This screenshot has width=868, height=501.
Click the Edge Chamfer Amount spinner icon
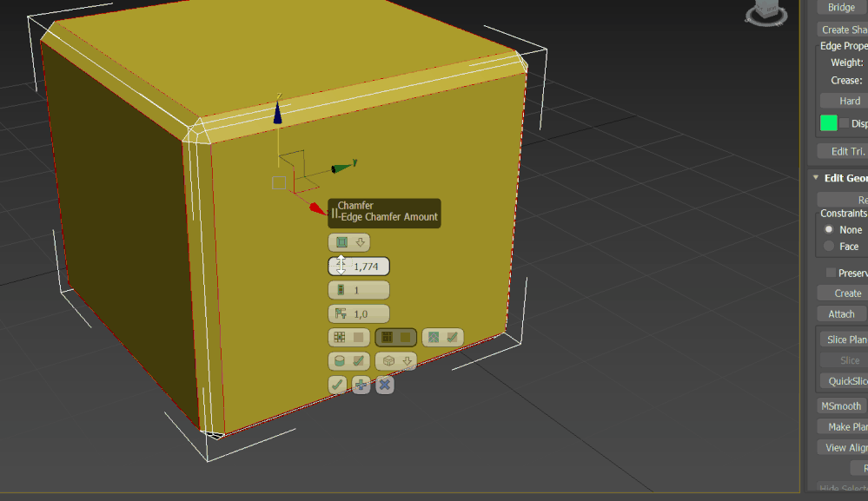point(341,266)
